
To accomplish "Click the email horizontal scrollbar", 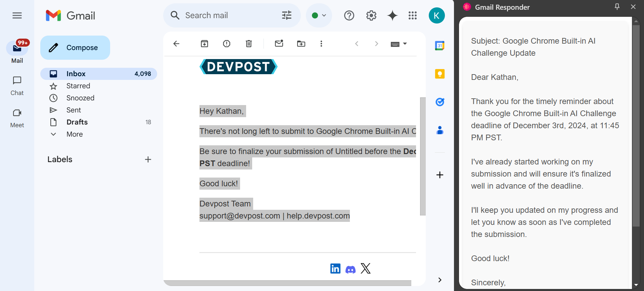I will 287,283.
